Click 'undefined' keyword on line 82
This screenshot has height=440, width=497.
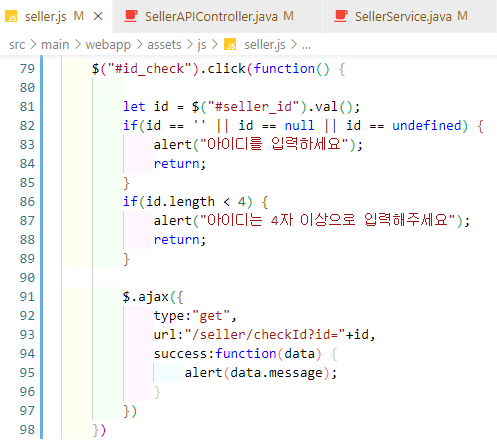427,126
